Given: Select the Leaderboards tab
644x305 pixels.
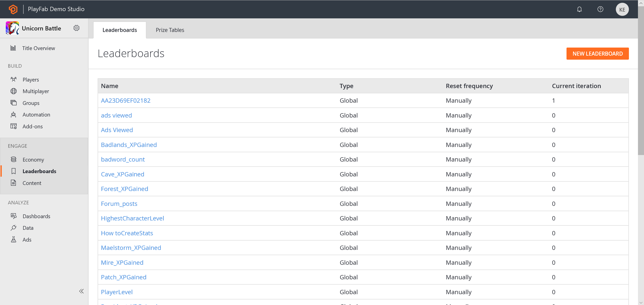Looking at the screenshot, I should pyautogui.click(x=119, y=30).
